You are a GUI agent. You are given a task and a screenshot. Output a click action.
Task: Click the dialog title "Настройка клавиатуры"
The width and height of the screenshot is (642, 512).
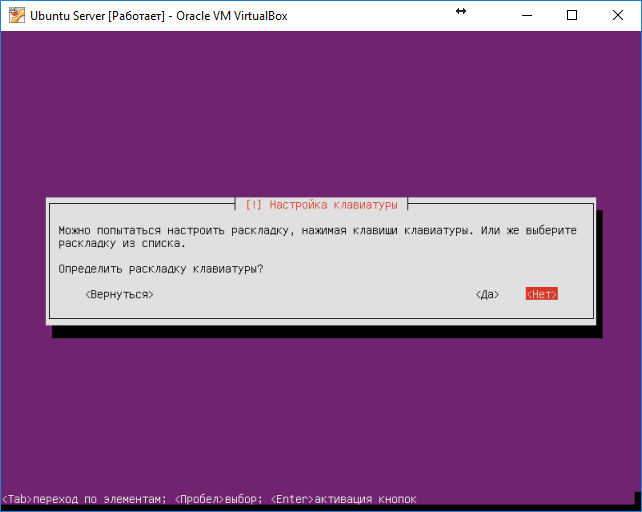333,205
